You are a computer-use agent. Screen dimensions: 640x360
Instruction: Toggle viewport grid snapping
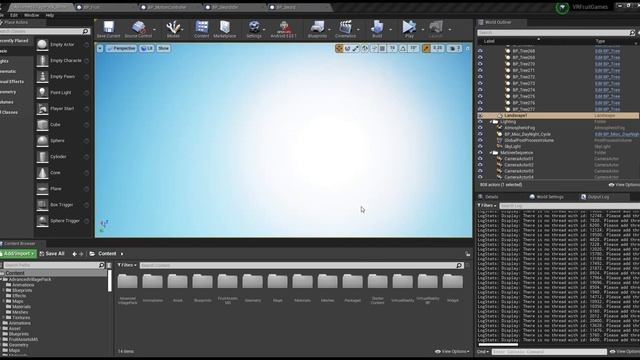click(382, 49)
